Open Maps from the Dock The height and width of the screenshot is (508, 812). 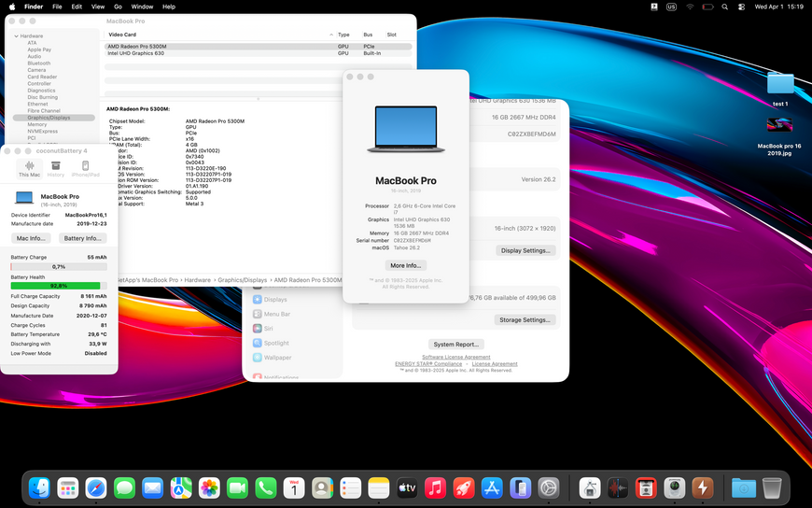181,487
